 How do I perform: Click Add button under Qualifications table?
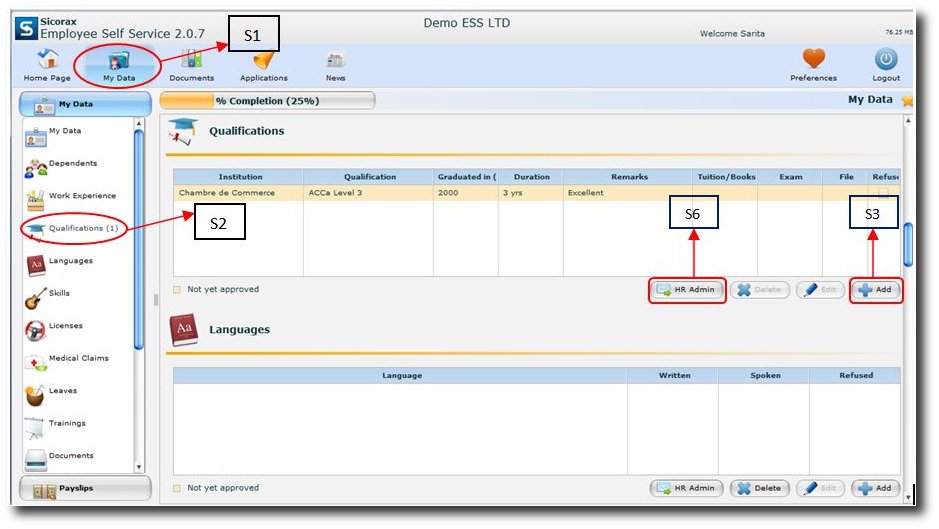pos(875,290)
